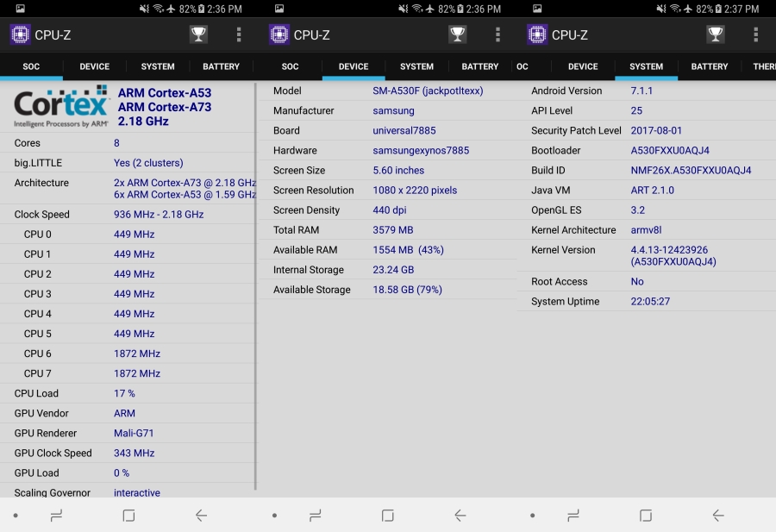Open the trophy icon on the Device screen

pyautogui.click(x=457, y=34)
